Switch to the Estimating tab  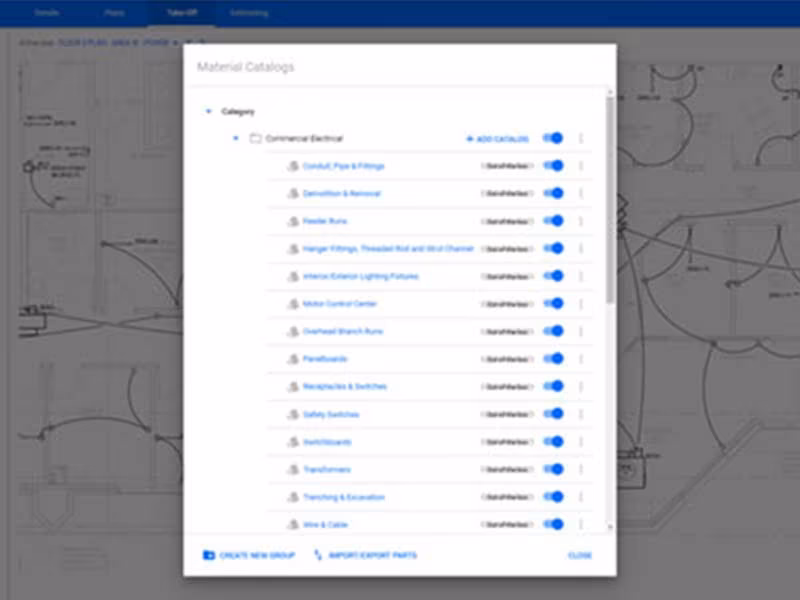[x=249, y=13]
